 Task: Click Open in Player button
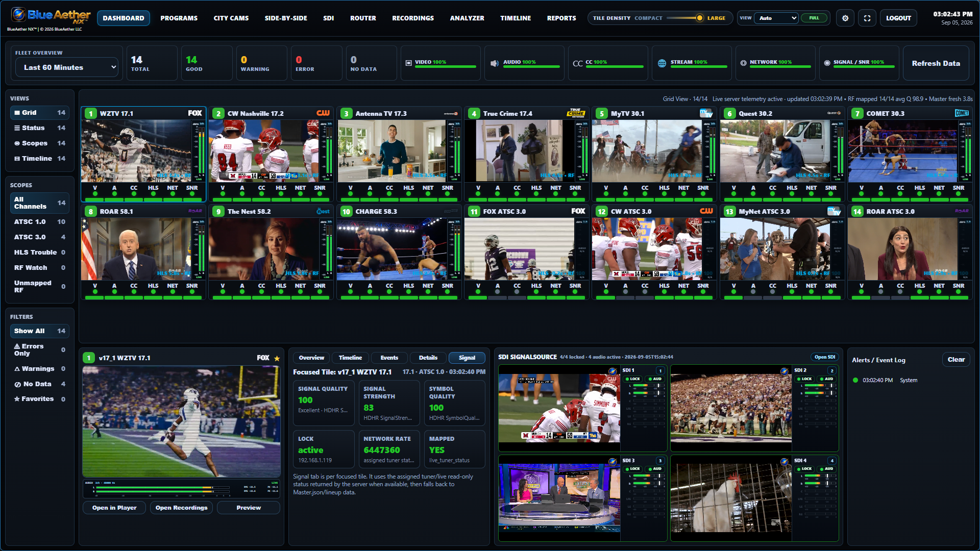[x=114, y=508]
